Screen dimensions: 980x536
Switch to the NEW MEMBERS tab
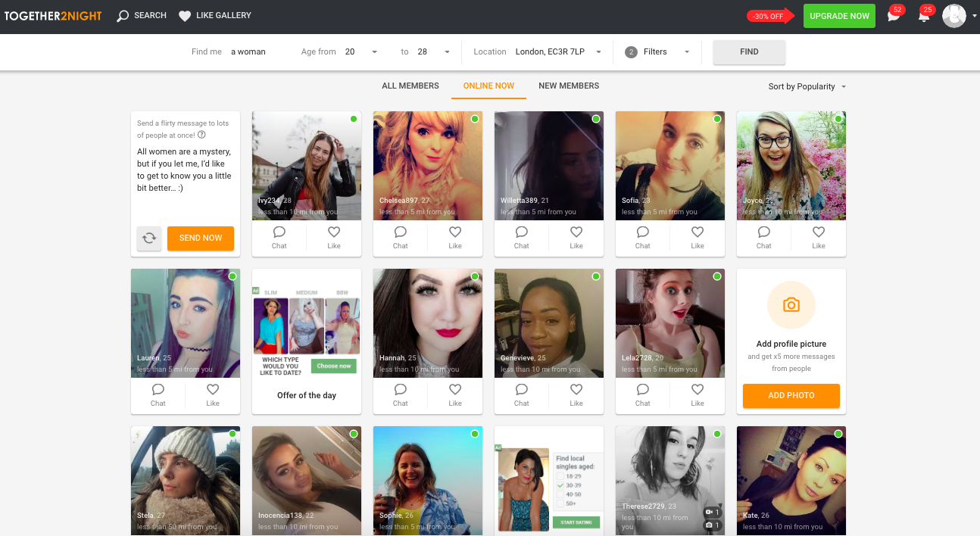(569, 86)
